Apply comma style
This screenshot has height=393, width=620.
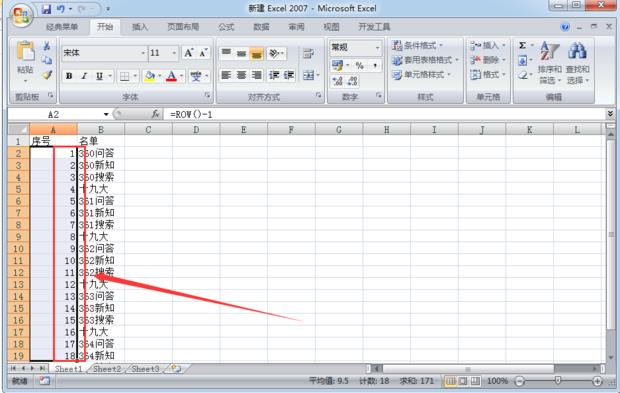[x=374, y=65]
